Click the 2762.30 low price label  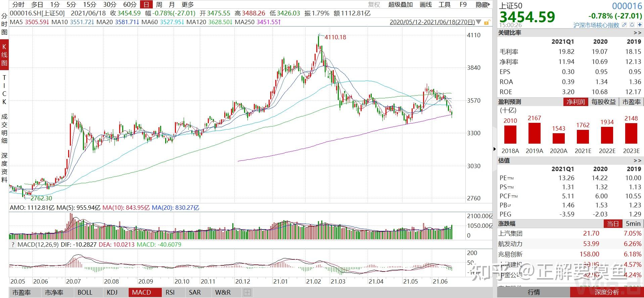41,198
